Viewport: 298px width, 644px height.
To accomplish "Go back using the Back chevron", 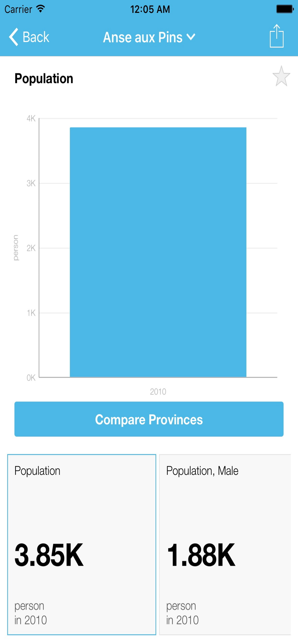I will pyautogui.click(x=14, y=37).
